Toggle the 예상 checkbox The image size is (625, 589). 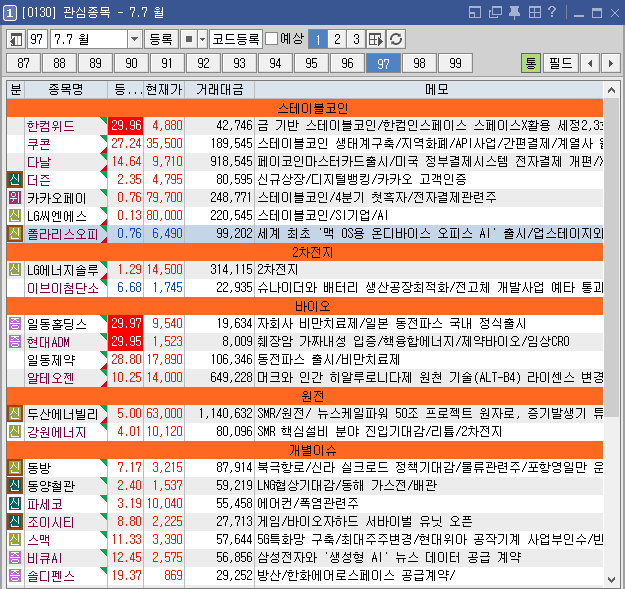271,39
